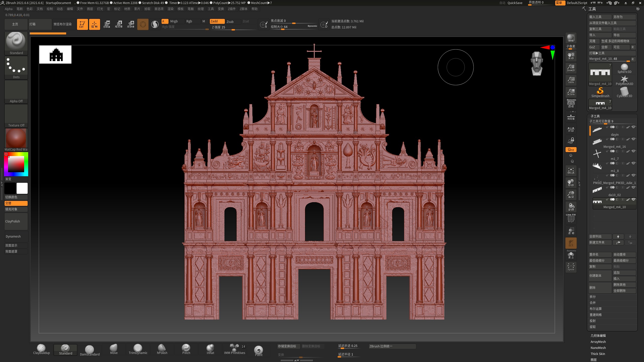This screenshot has width=644, height=362.
Task: Expand the NanoMesh section
Action: [598, 348]
